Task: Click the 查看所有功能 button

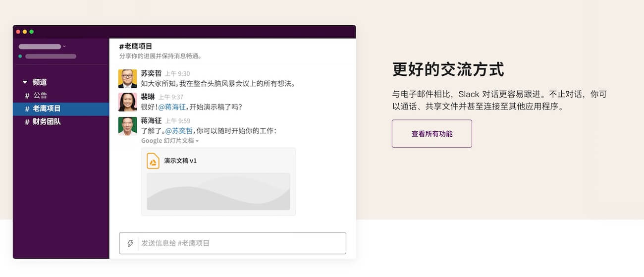Action: (x=431, y=134)
